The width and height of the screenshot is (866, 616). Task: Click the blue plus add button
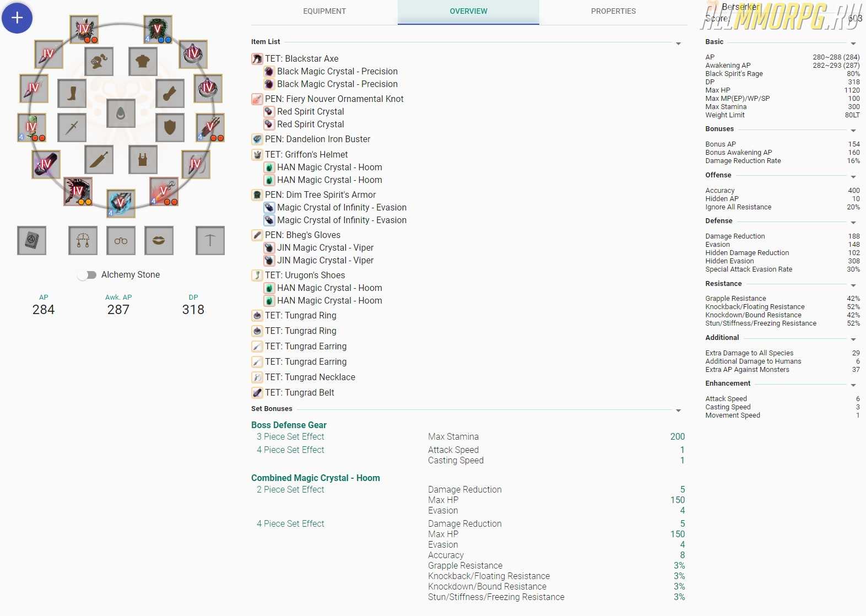pos(17,18)
